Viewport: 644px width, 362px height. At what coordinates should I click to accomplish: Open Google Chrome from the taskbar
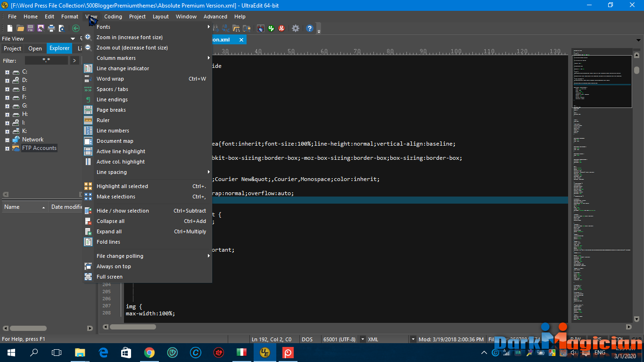point(149,353)
